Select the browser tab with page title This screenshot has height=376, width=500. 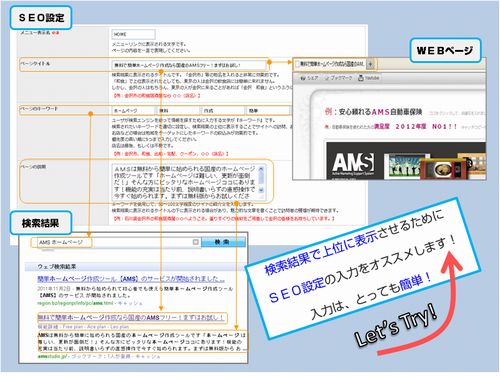330,63
